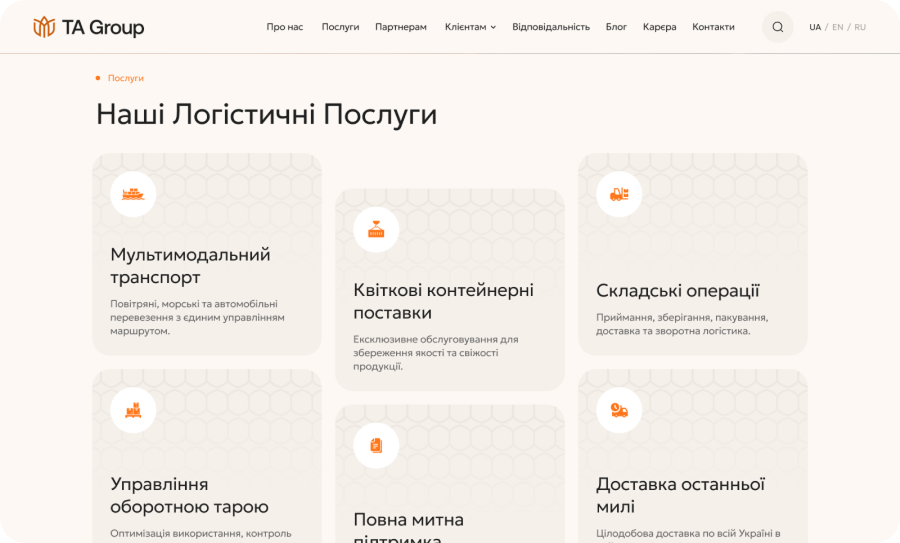900x543 pixels.
Task: Switch language to RU
Action: coord(860,27)
